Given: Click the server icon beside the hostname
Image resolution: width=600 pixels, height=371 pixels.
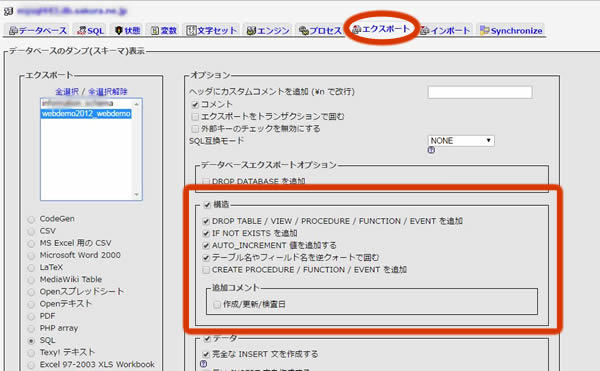Looking at the screenshot, I should (x=8, y=11).
